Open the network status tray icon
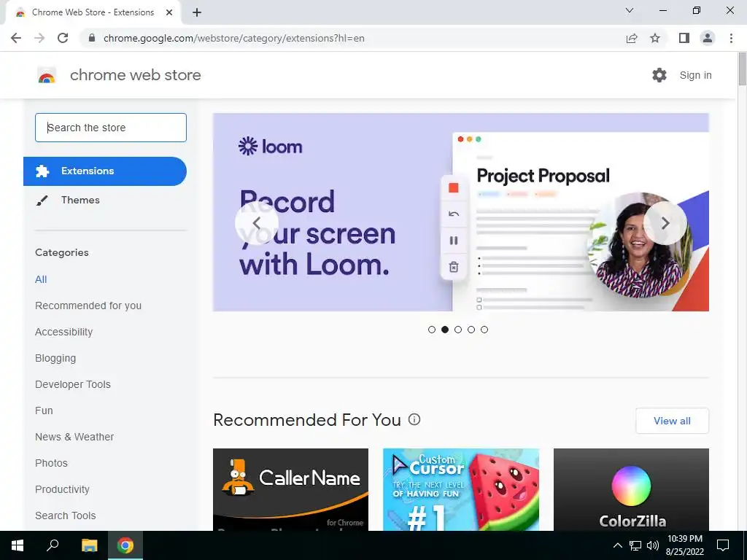Viewport: 747px width, 560px height. click(x=635, y=545)
